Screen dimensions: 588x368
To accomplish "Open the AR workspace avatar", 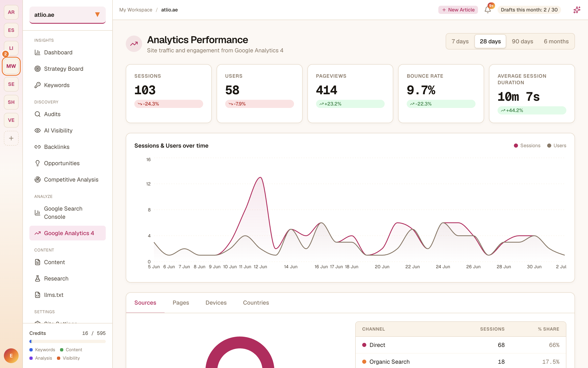I will point(11,12).
